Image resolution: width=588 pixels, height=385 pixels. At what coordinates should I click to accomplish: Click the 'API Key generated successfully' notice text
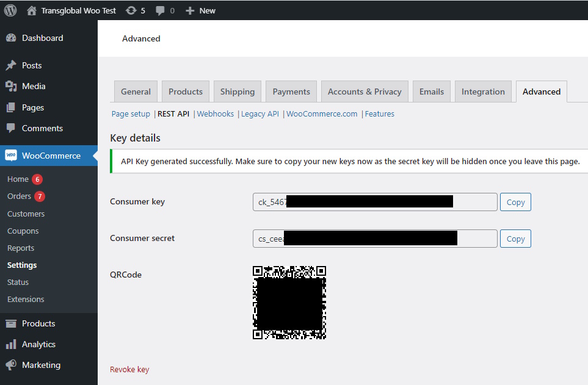click(x=350, y=161)
